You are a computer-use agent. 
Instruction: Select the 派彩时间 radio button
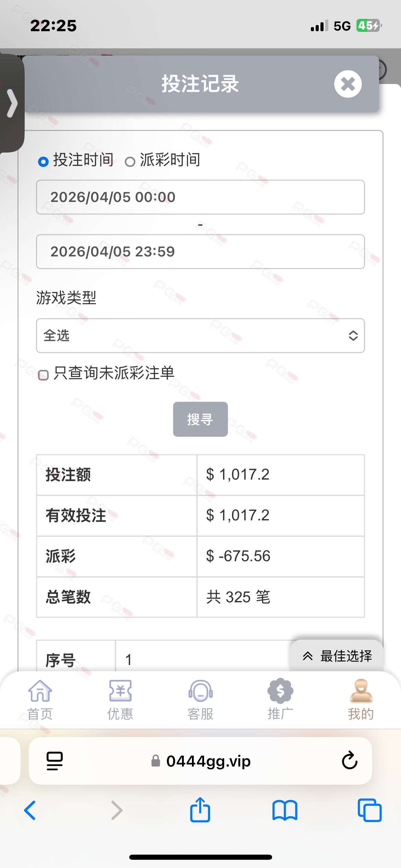(x=130, y=161)
